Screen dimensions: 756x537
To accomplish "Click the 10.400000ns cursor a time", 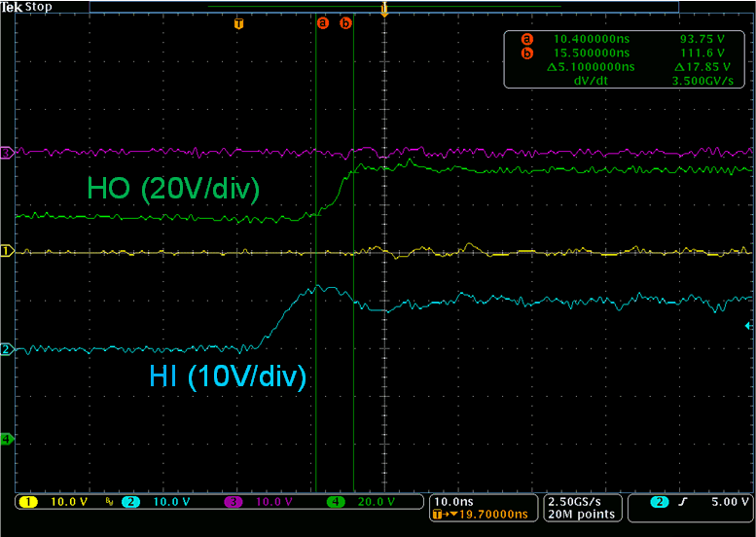I will (x=592, y=39).
